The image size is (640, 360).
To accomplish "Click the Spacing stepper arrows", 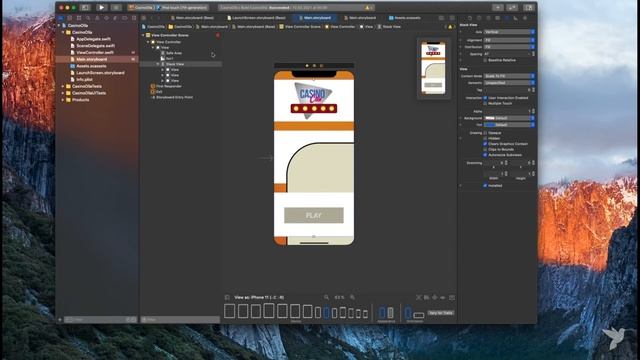I will [x=533, y=54].
